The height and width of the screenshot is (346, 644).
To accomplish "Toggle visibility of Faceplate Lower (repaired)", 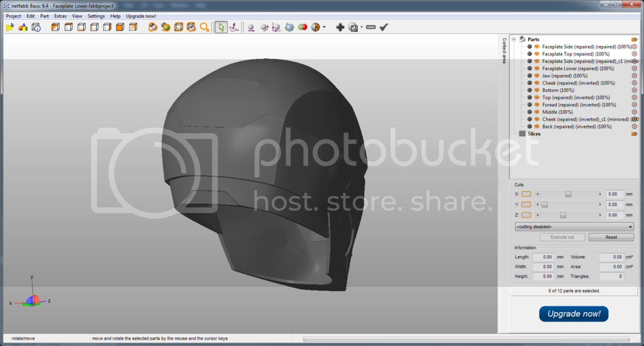I will (537, 69).
